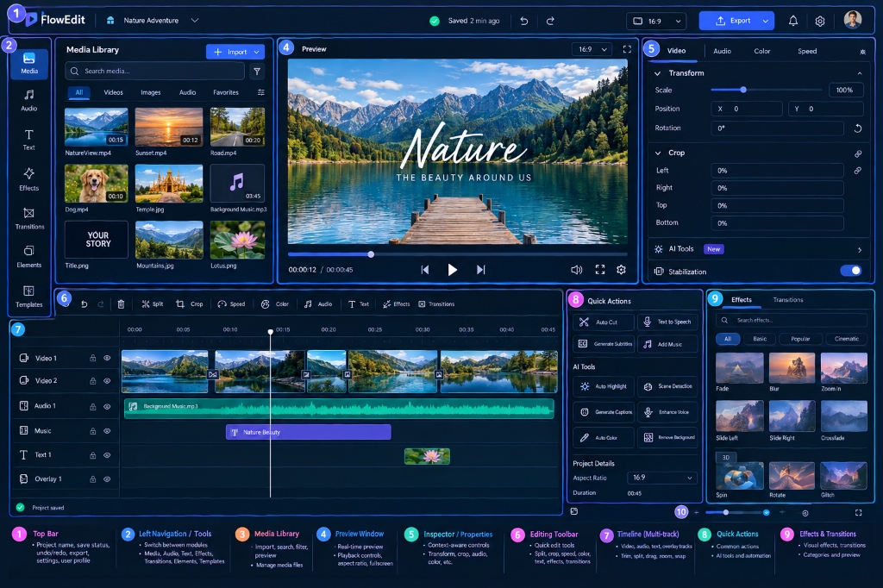Select the Videos tab in Media Library

click(113, 92)
